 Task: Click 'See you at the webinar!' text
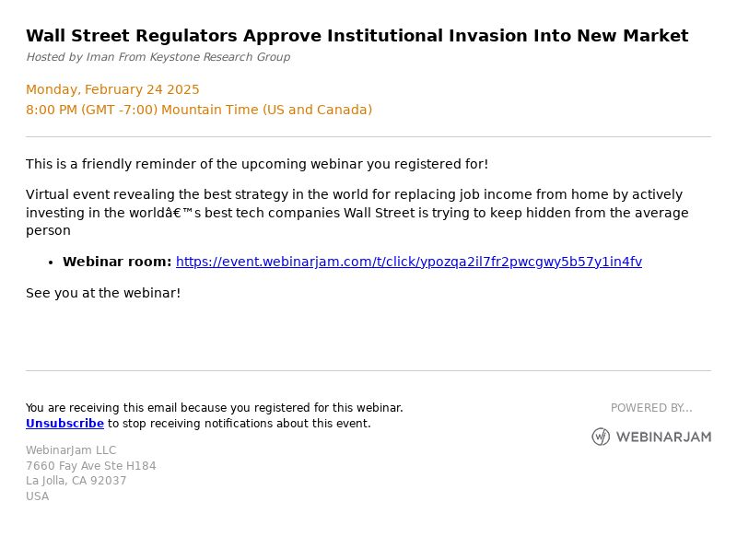pos(103,293)
